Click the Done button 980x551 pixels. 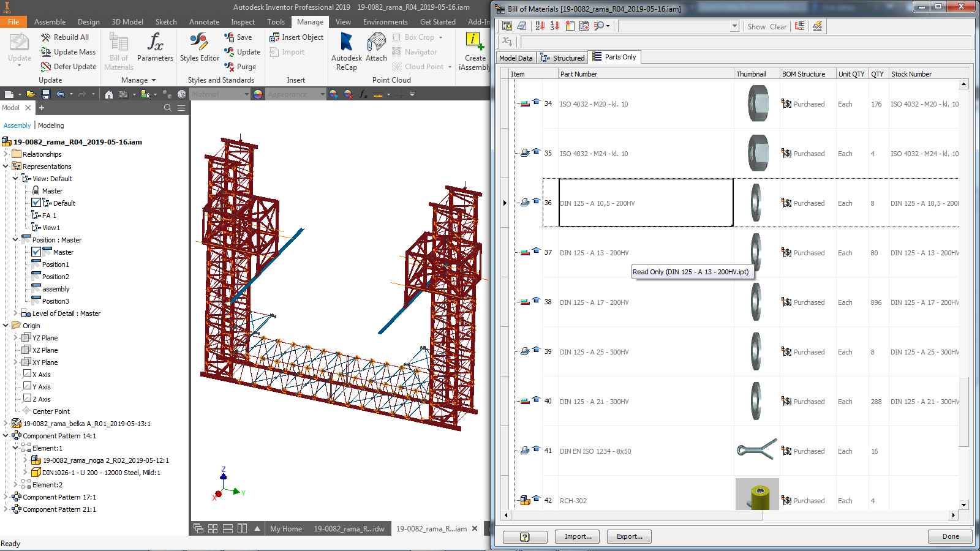click(951, 536)
